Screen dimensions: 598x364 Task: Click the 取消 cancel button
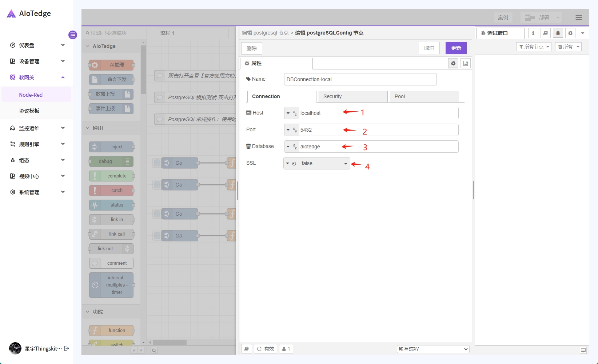429,48
